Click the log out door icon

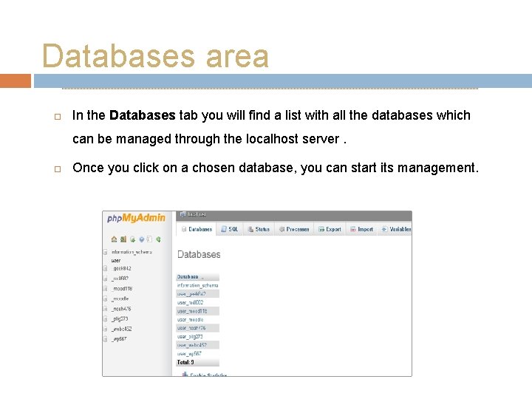[123, 239]
